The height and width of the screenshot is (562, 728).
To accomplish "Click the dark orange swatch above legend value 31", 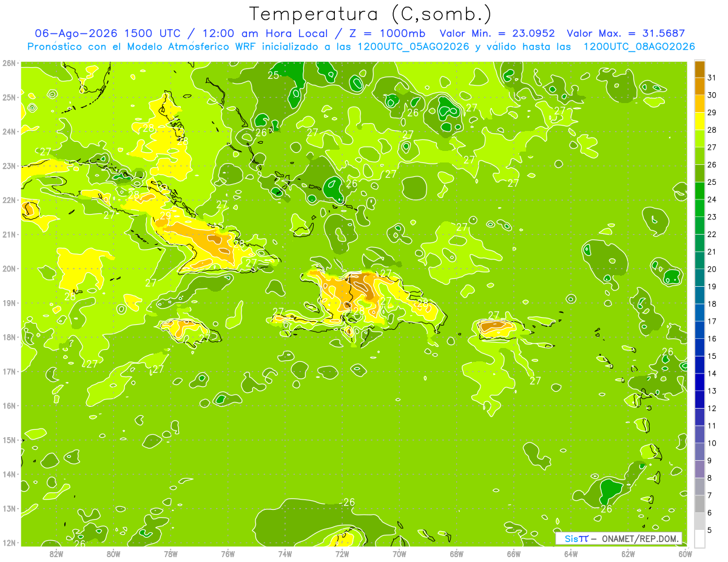I will pyautogui.click(x=699, y=69).
